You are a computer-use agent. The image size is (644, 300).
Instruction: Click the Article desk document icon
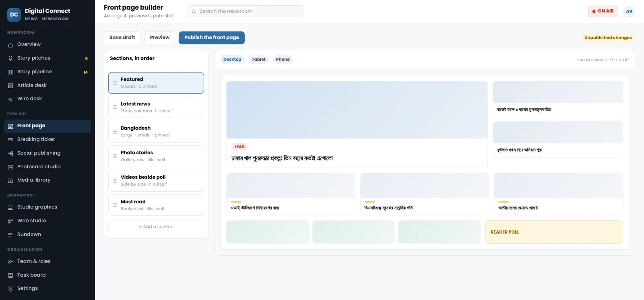tap(10, 86)
